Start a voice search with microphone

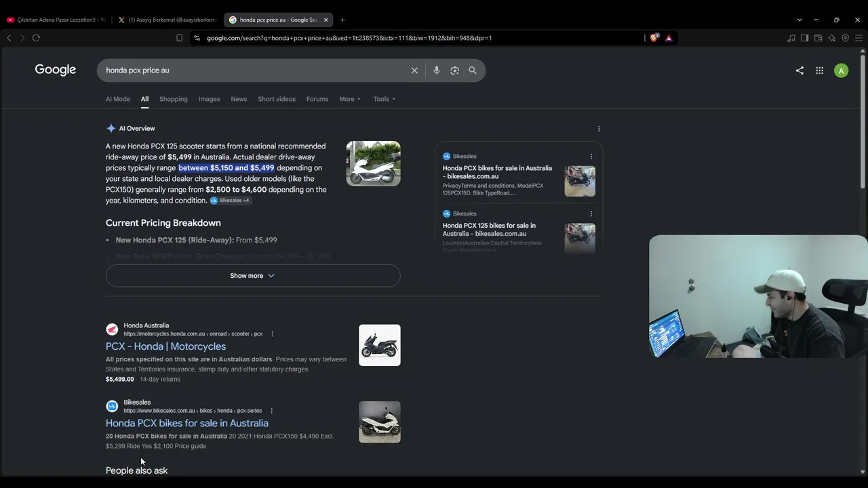coord(437,70)
